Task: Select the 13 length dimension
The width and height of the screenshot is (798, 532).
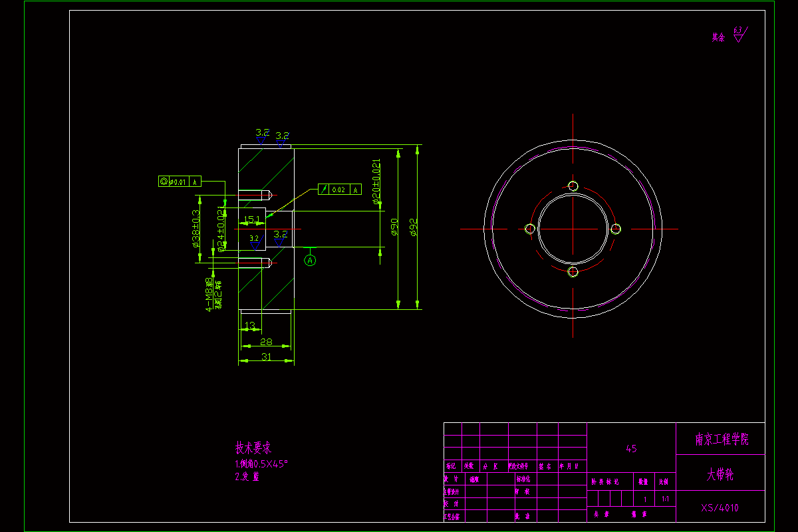Action: (250, 325)
